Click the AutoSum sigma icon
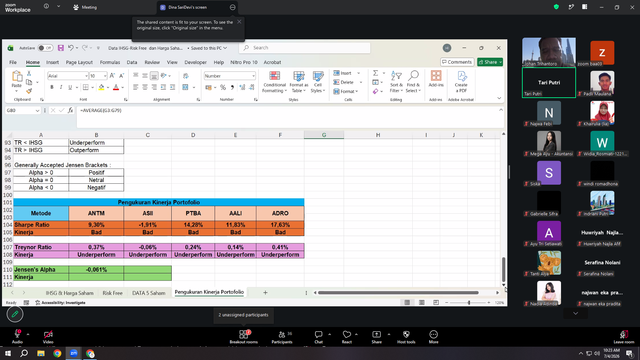 pyautogui.click(x=375, y=73)
